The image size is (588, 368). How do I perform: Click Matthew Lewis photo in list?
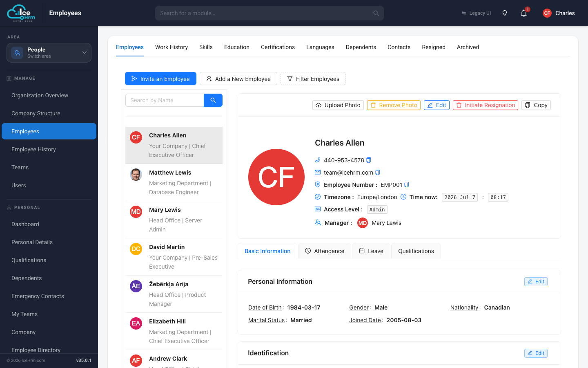point(136,175)
